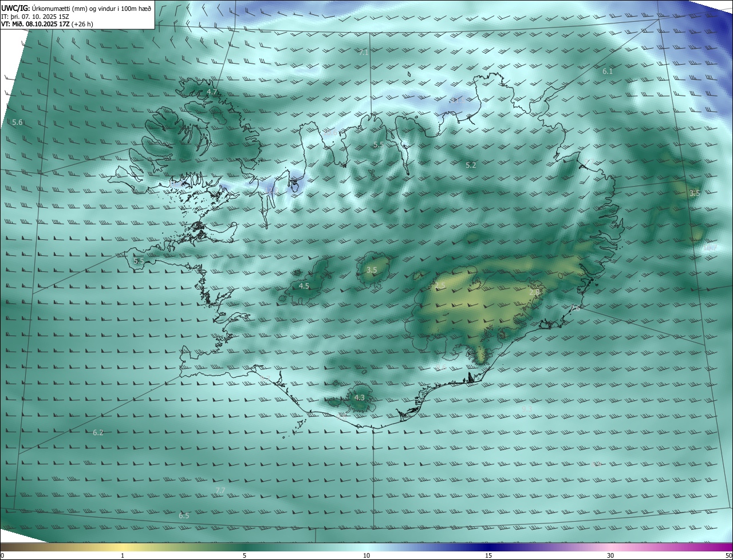Click the "15" tick label on the colorbar
This screenshot has width=733, height=560.
pyautogui.click(x=488, y=556)
